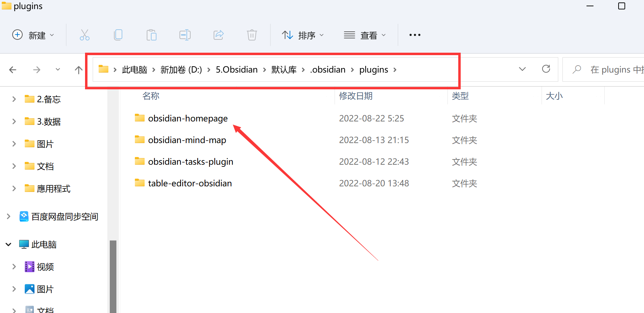Click the 视频 film icon
This screenshot has height=313, width=644.
30,267
